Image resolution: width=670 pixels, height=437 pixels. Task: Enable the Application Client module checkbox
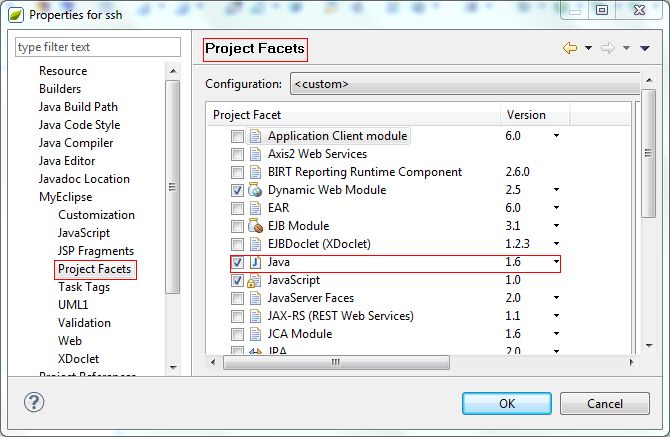pos(237,136)
